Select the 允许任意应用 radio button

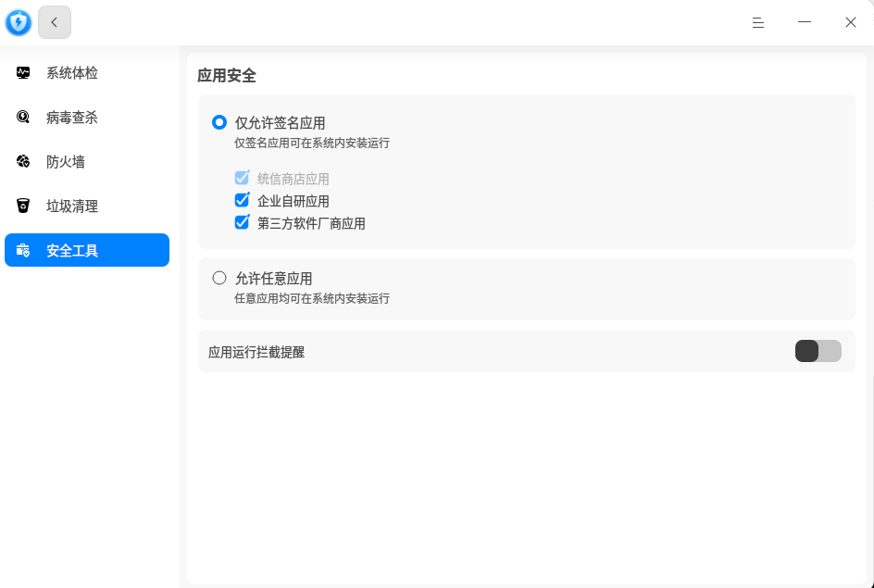pos(219,277)
